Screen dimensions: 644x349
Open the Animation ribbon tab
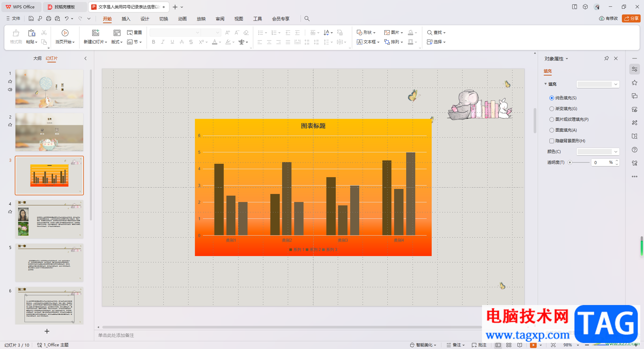tap(182, 19)
